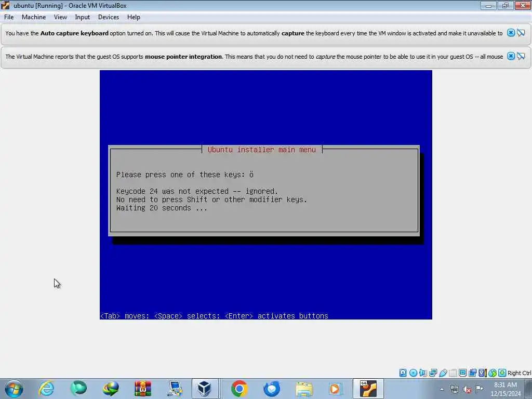
Task: Launch Google Chrome from the taskbar
Action: tap(239, 389)
